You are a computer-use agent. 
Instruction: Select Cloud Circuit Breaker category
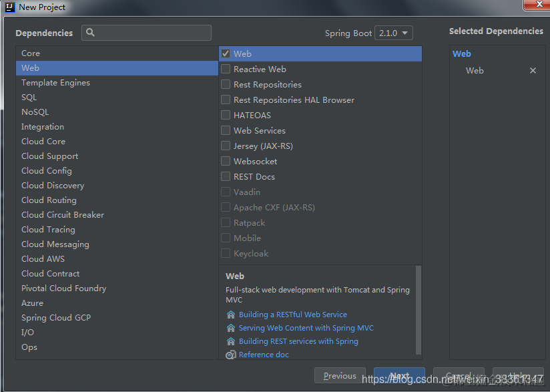click(x=117, y=215)
